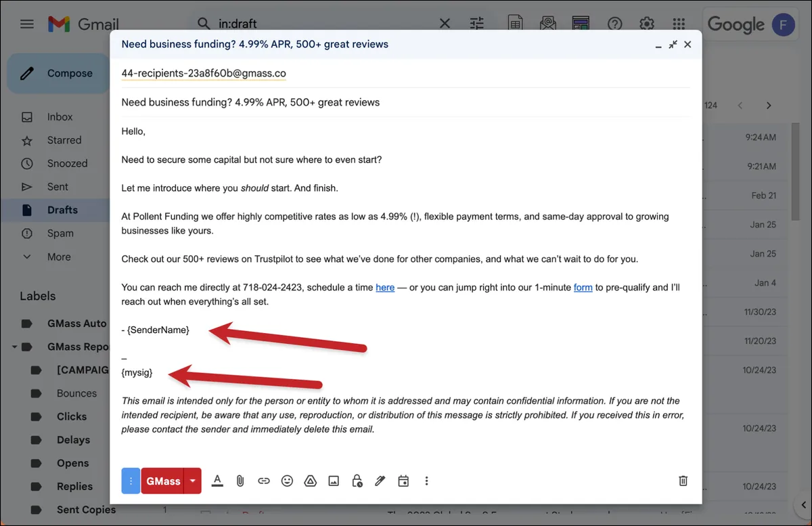Click the Compose button
812x526 pixels.
coord(58,73)
